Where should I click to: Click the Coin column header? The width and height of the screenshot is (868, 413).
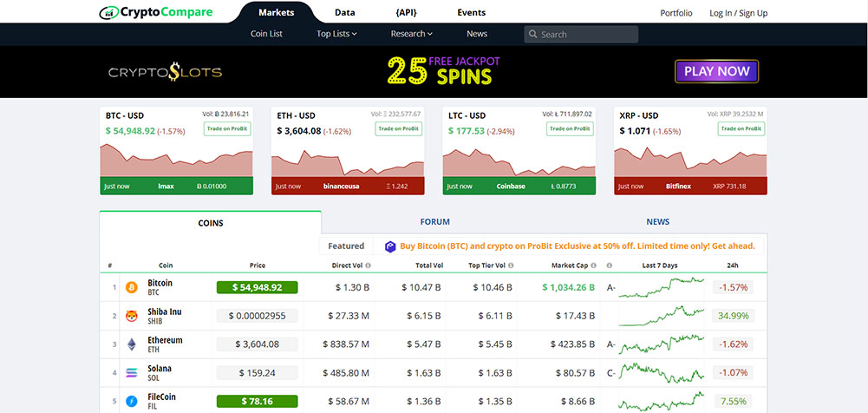point(166,265)
